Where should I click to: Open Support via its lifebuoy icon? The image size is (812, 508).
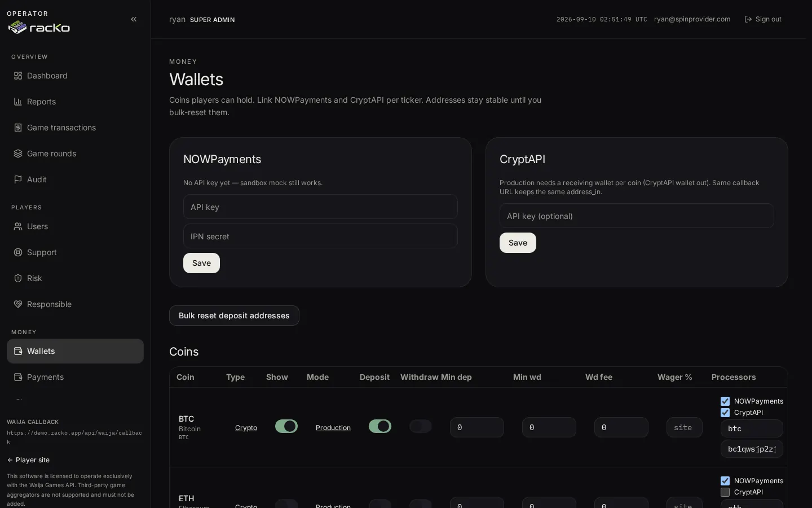pos(18,252)
